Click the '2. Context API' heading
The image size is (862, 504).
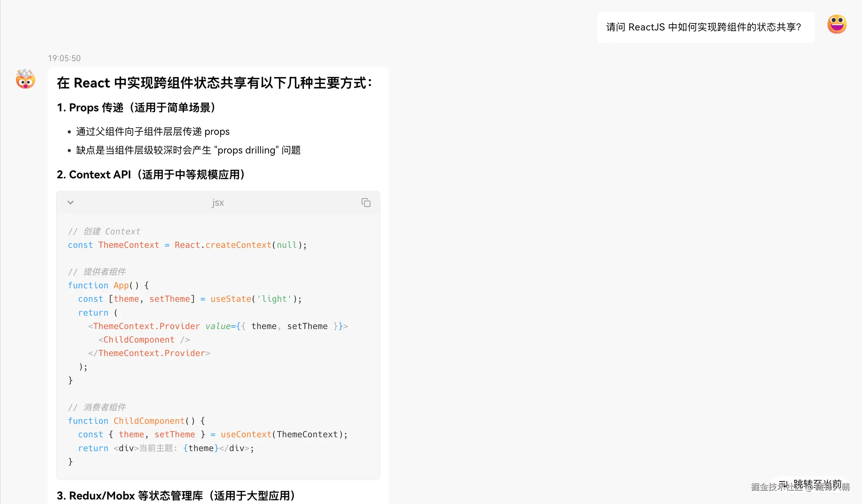coord(151,175)
